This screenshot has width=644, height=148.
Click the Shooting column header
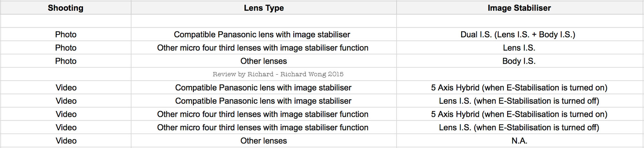[66, 8]
